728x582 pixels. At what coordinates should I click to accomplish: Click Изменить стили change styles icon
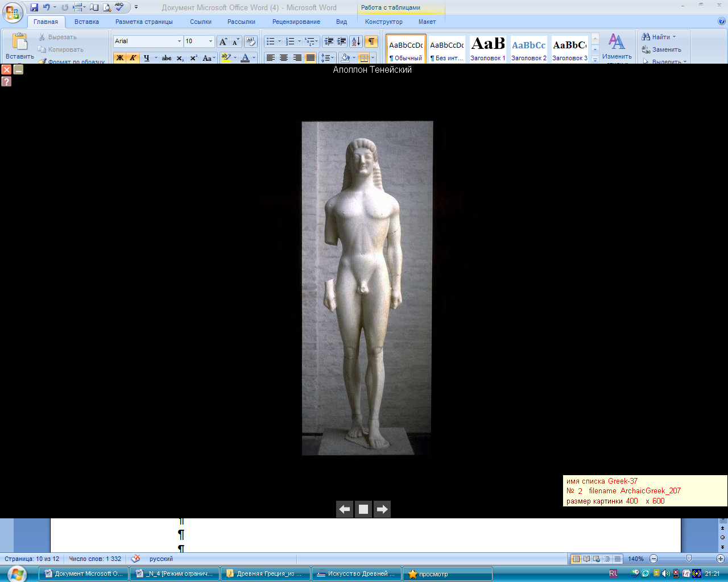[617, 47]
